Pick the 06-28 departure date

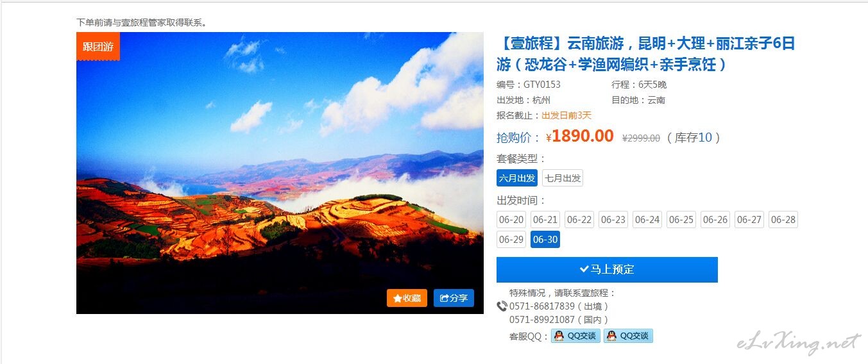coord(783,220)
